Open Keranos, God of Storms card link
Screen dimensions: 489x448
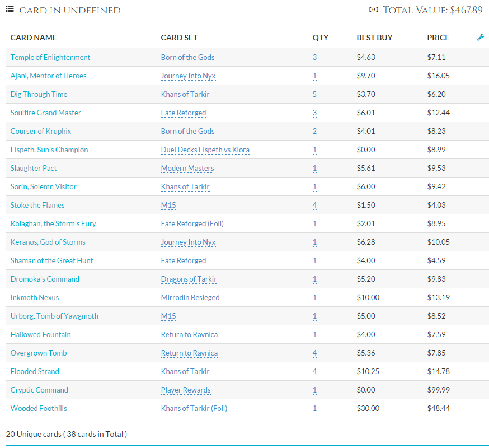click(48, 242)
